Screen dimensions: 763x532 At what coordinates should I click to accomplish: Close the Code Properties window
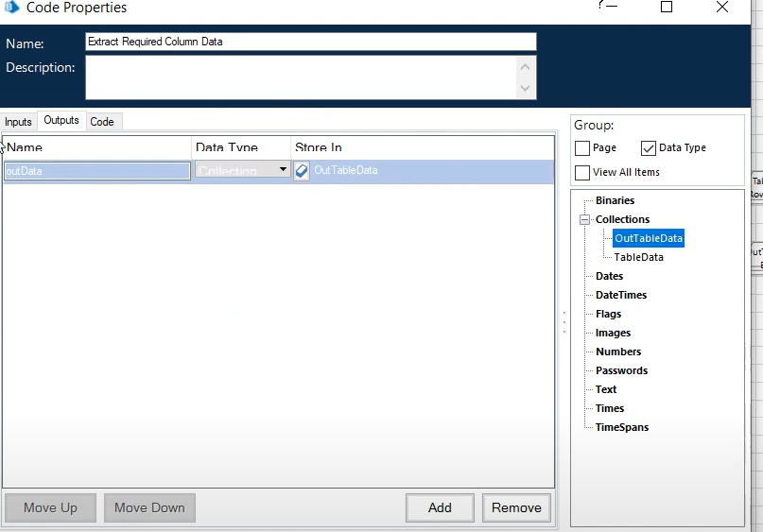(722, 7)
